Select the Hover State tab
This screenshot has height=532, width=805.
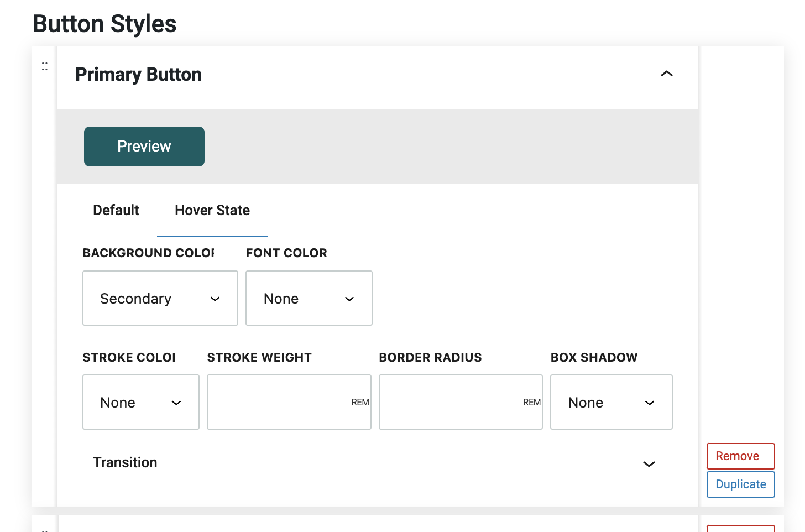(x=212, y=211)
